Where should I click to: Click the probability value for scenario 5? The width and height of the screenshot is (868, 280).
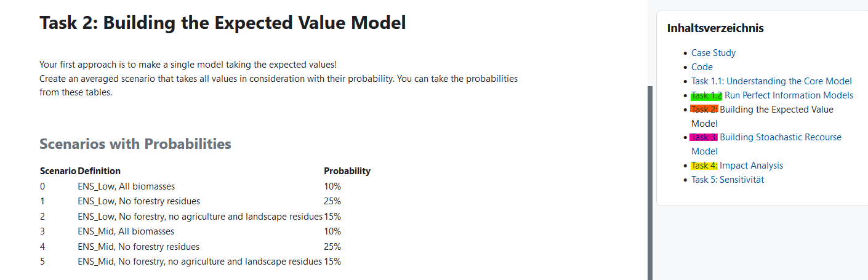[332, 262]
